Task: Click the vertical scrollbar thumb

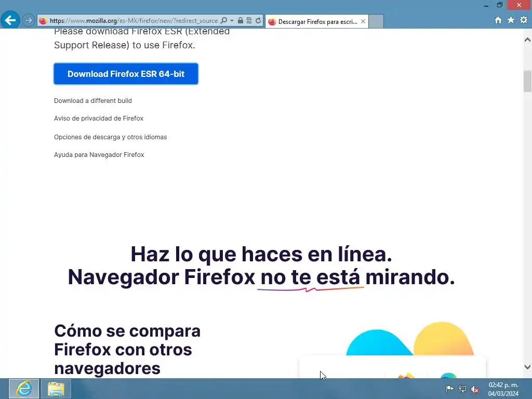Action: pyautogui.click(x=527, y=81)
